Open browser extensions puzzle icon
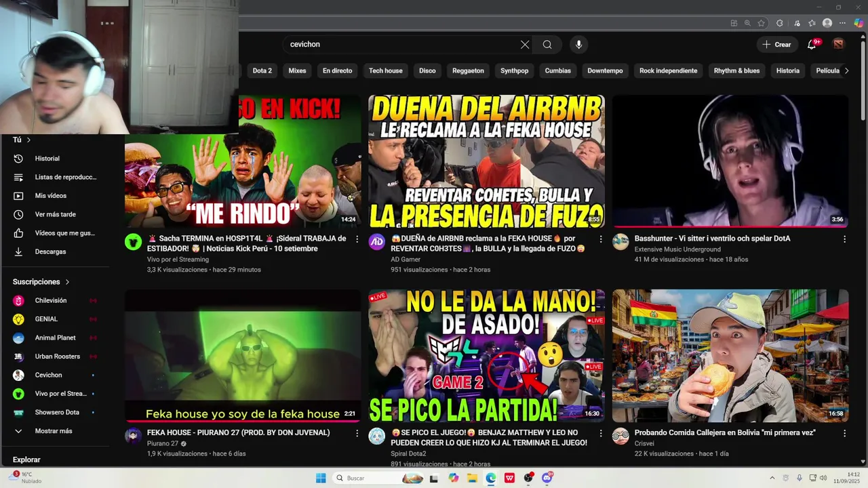Viewport: 868px width, 488px height. tap(780, 23)
